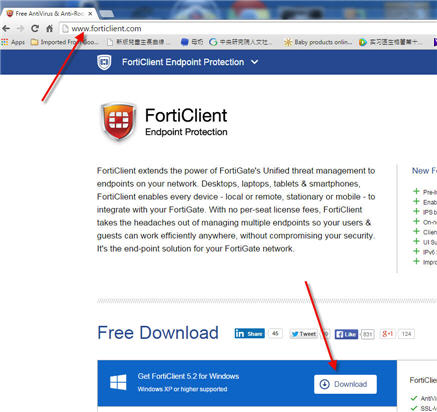This screenshot has width=437, height=412.
Task: Click the browser back arrow
Action: (6, 29)
